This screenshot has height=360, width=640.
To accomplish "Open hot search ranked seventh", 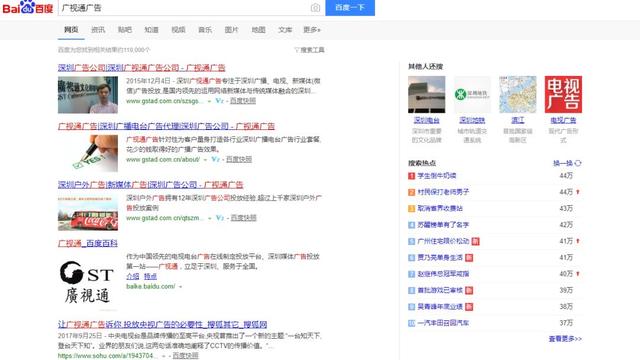I will 443,274.
